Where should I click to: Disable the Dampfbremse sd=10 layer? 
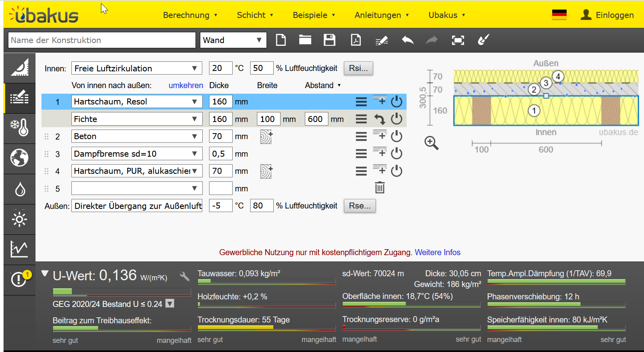pyautogui.click(x=396, y=153)
